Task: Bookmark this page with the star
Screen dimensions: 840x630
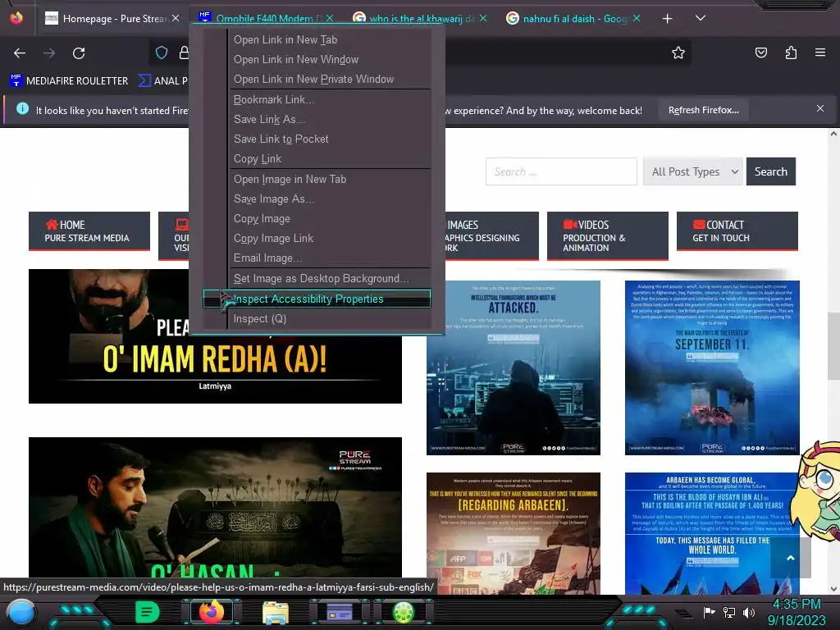Action: click(678, 52)
